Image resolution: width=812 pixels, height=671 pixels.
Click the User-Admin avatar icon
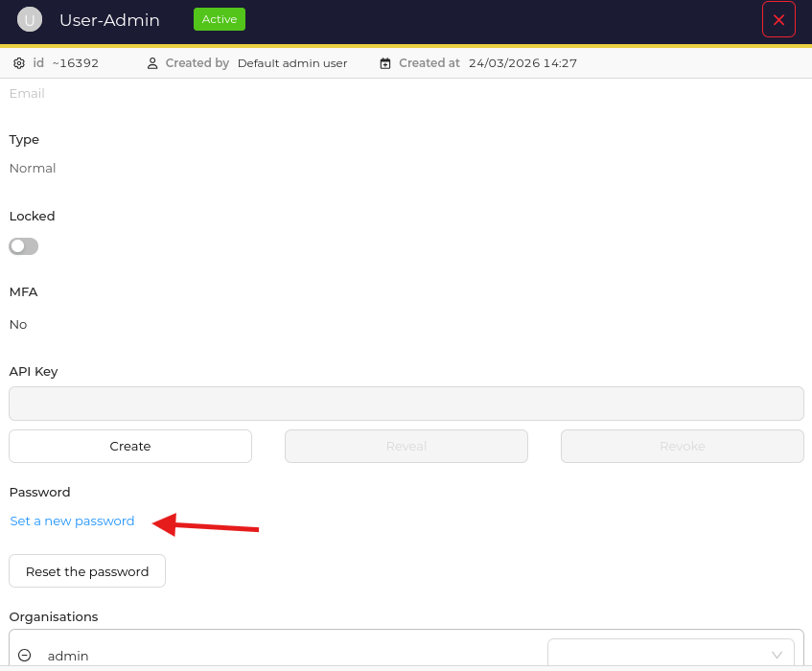click(x=30, y=19)
